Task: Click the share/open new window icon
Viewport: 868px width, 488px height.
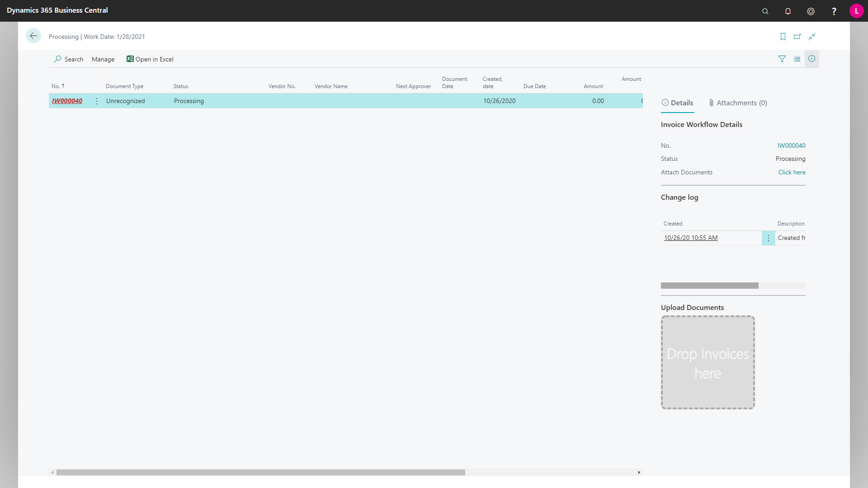Action: pyautogui.click(x=797, y=36)
